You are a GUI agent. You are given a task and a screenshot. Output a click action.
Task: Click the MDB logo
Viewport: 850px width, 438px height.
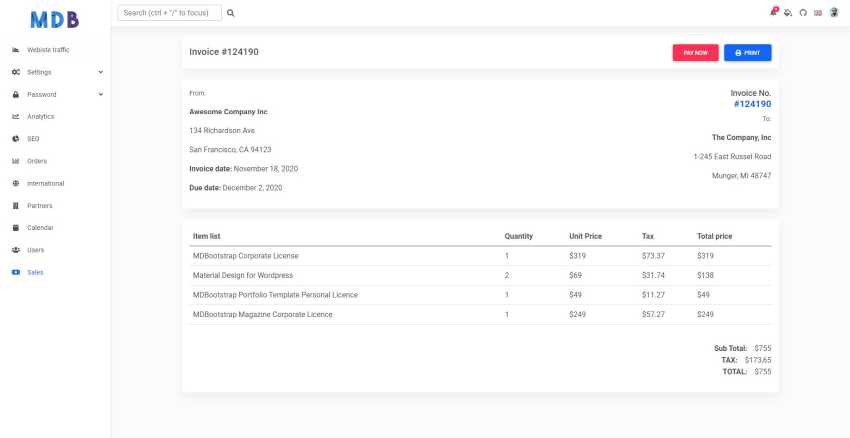click(x=55, y=20)
